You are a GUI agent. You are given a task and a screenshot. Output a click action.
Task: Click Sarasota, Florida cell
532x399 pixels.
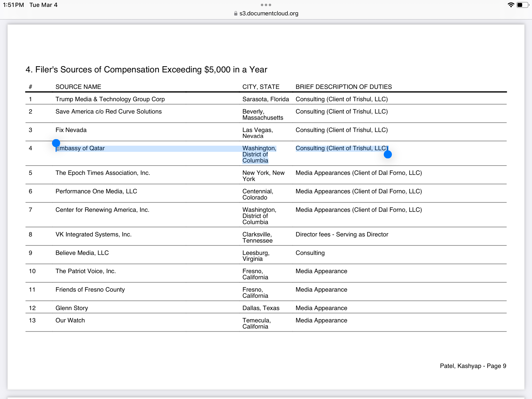coord(266,99)
